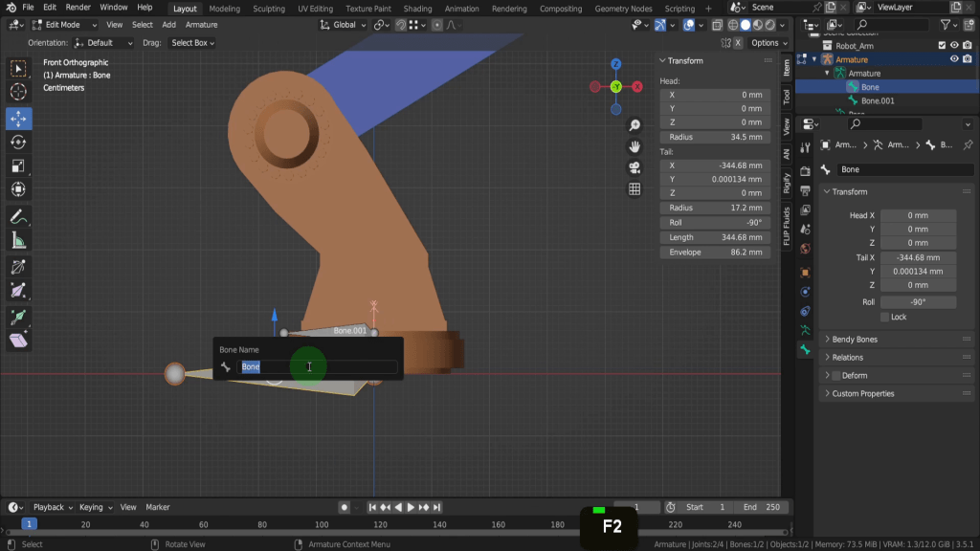The width and height of the screenshot is (980, 551).
Task: Click the viewport zoom magnifier gizmo
Action: point(634,126)
